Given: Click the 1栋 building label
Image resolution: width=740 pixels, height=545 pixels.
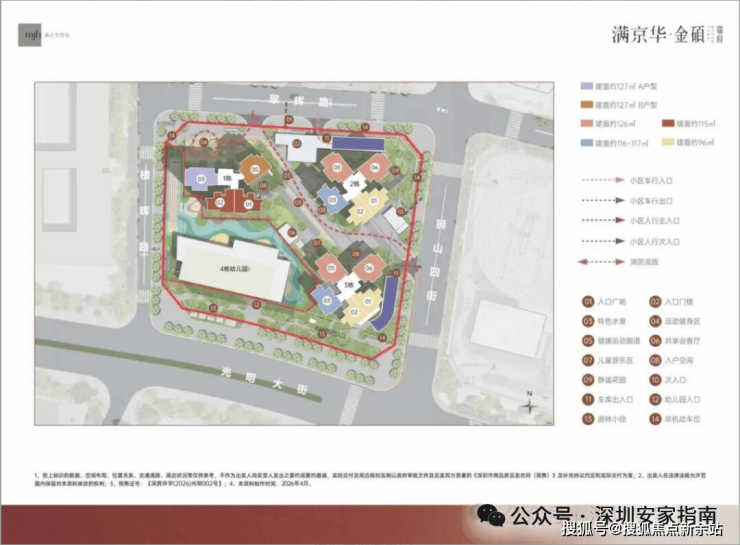Looking at the screenshot, I should (227, 178).
